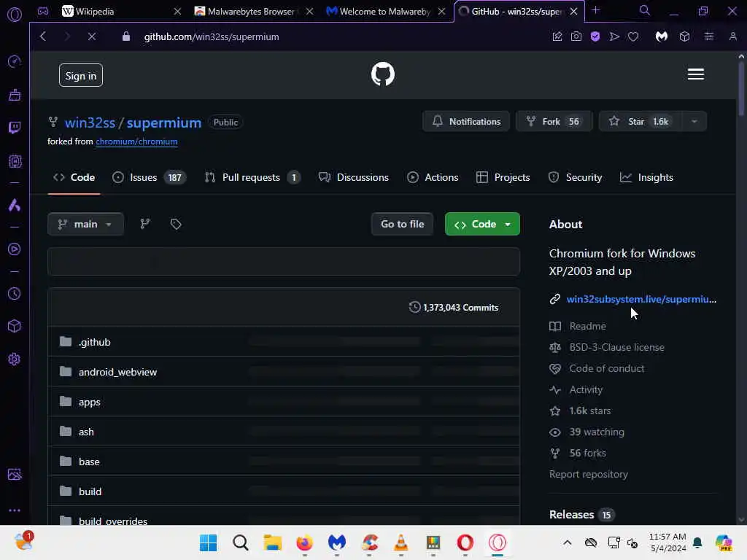Viewport: 747px width, 560px height.
Task: Open the Easy setup menu icon
Action: [709, 36]
